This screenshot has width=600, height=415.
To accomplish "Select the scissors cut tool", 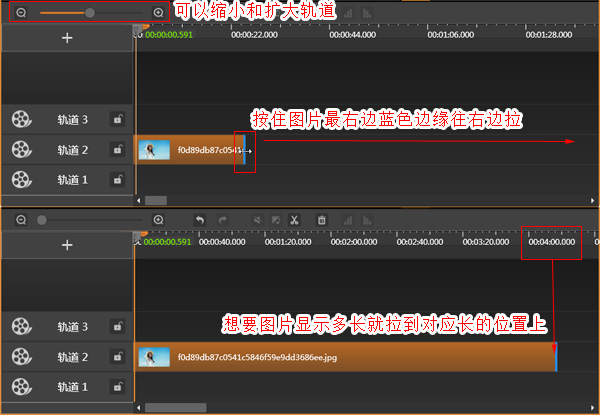I will [x=294, y=220].
